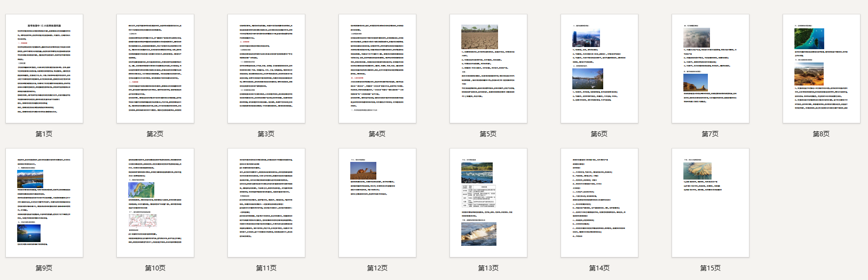Click the city skyline photo on page 6
Screen dimensions: 868x280
[x=586, y=38]
